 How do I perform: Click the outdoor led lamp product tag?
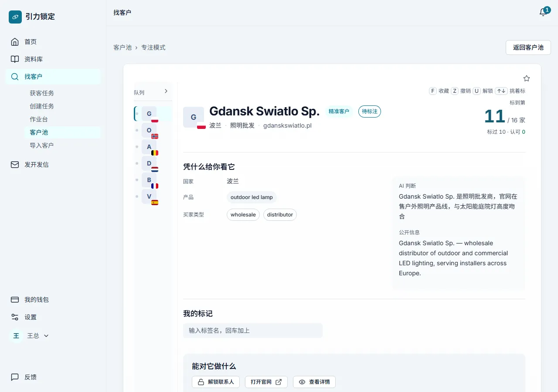tap(252, 197)
